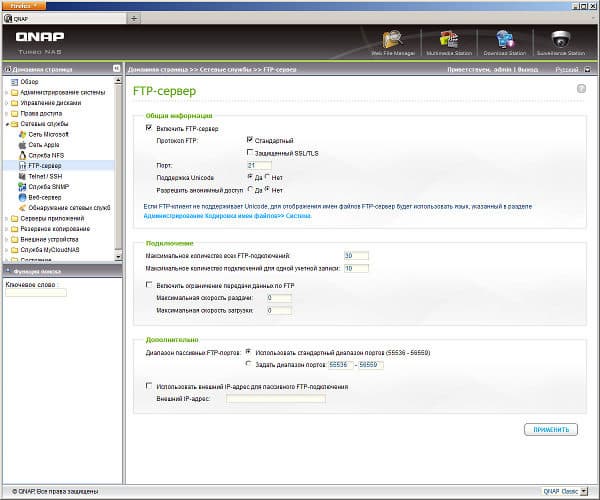Open Surveillance Station camera icon

click(x=561, y=39)
